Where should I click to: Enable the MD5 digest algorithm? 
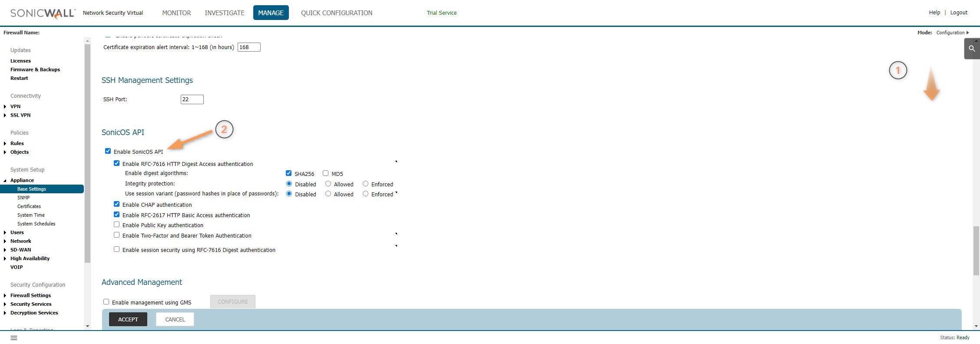click(x=325, y=173)
